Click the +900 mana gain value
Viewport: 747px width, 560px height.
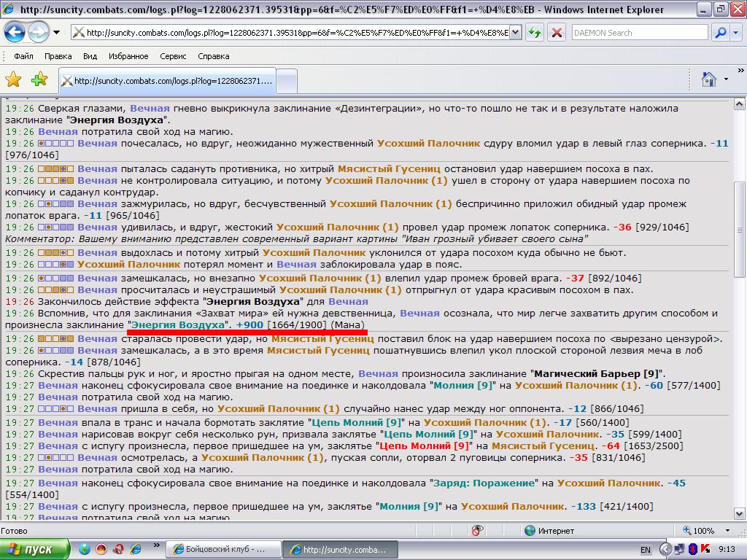pyautogui.click(x=249, y=324)
